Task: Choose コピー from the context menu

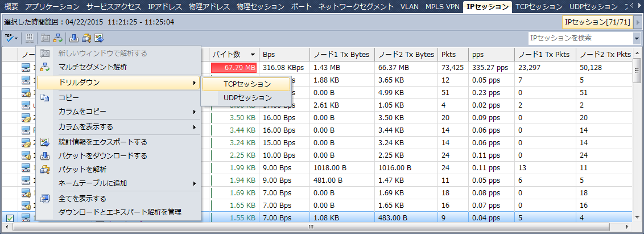Action: tap(68, 97)
